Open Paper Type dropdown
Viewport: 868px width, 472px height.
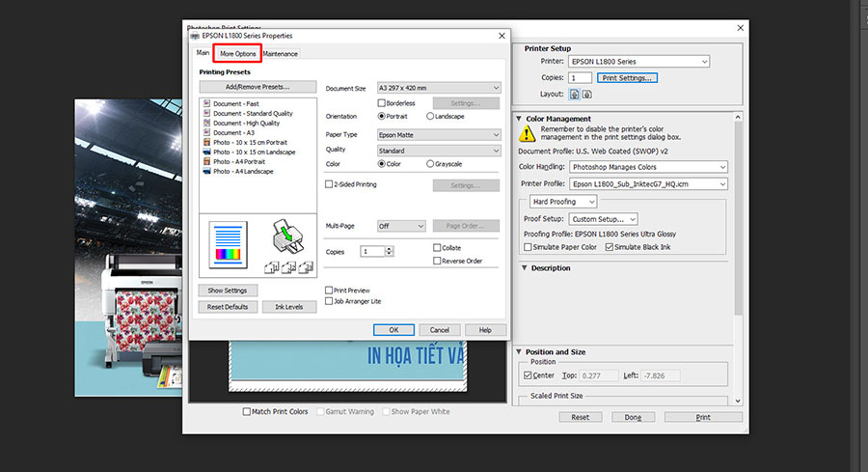pyautogui.click(x=439, y=135)
